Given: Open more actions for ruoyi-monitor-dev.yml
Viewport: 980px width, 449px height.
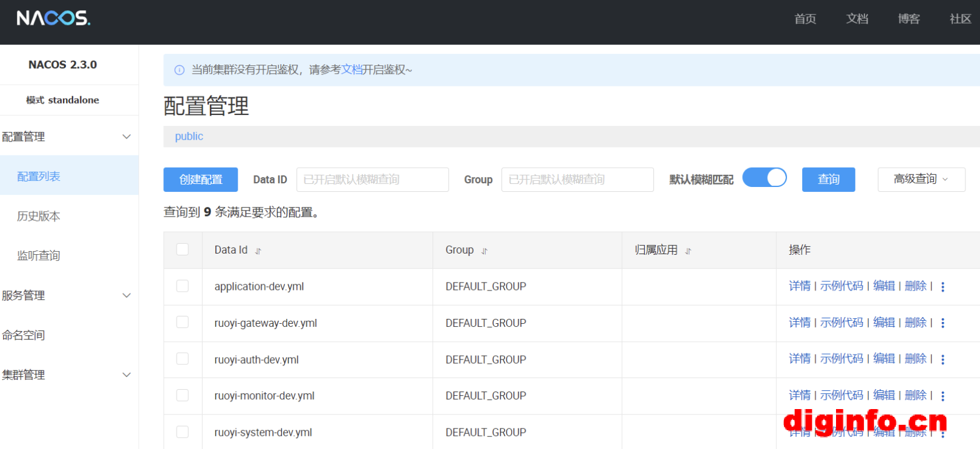Looking at the screenshot, I should pos(942,396).
